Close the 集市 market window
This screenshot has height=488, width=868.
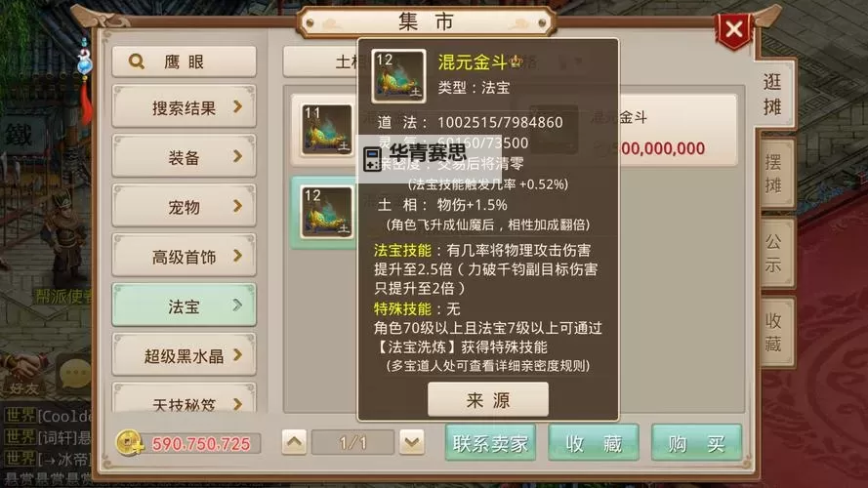734,28
